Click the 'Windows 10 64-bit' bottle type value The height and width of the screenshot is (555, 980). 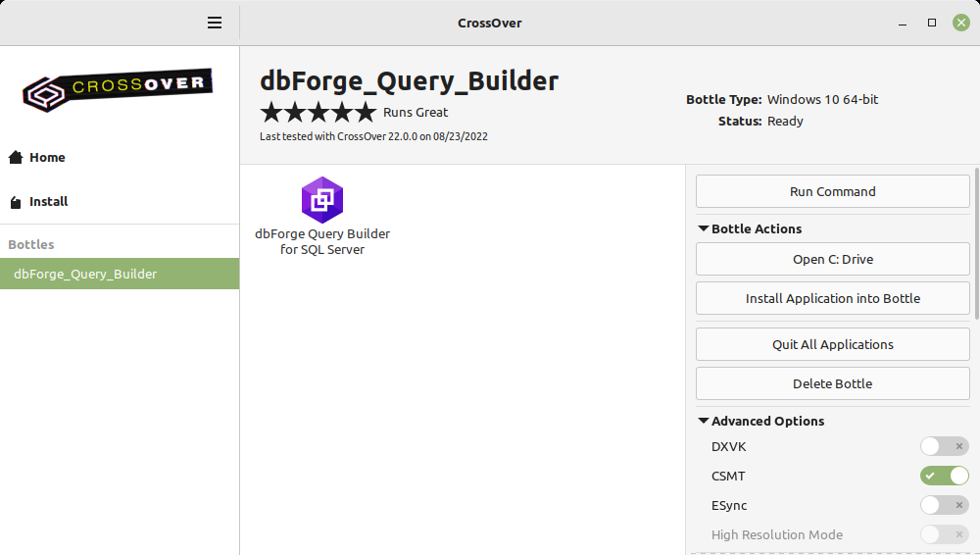[822, 99]
